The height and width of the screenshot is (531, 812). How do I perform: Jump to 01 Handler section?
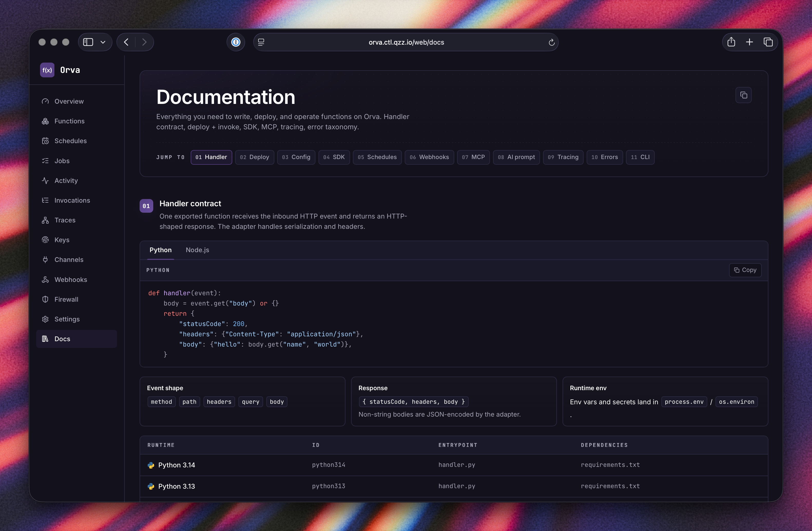211,157
